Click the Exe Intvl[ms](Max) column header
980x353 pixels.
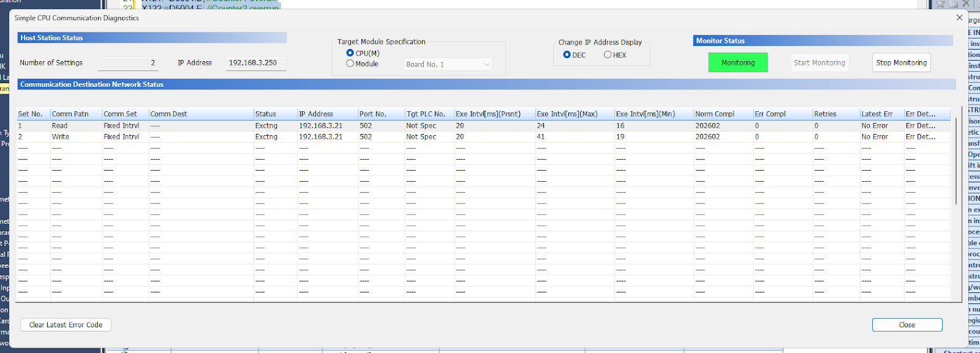point(575,114)
